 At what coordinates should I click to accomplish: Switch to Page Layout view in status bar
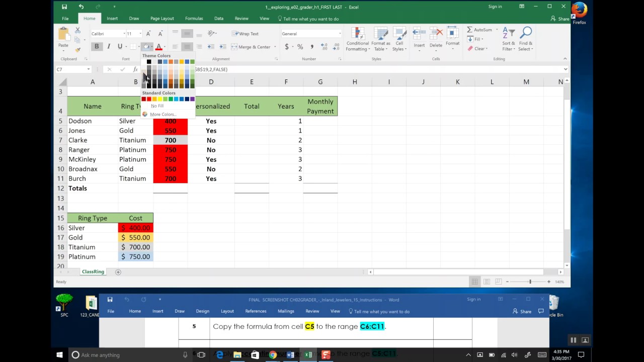tap(486, 282)
